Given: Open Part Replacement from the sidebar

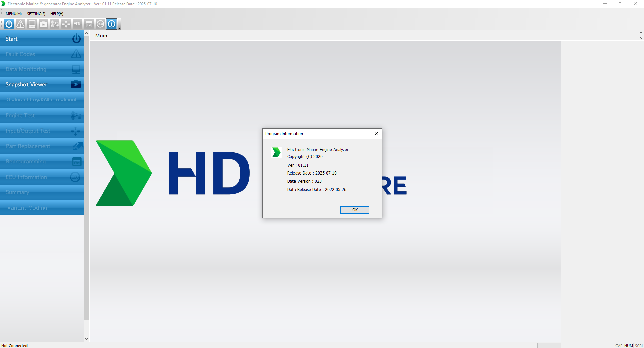Looking at the screenshot, I should pos(42,146).
